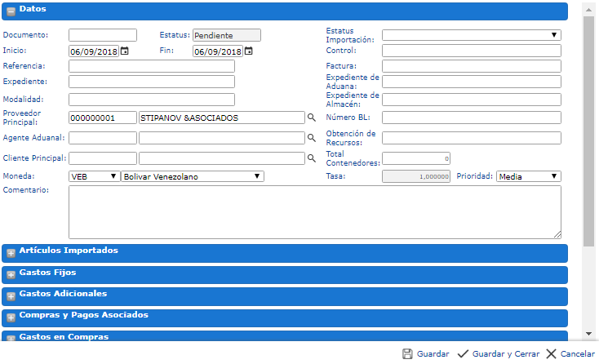Image resolution: width=599 pixels, height=364 pixels.
Task: Open the Bolivar Venezolano currency dropdown
Action: (192, 176)
